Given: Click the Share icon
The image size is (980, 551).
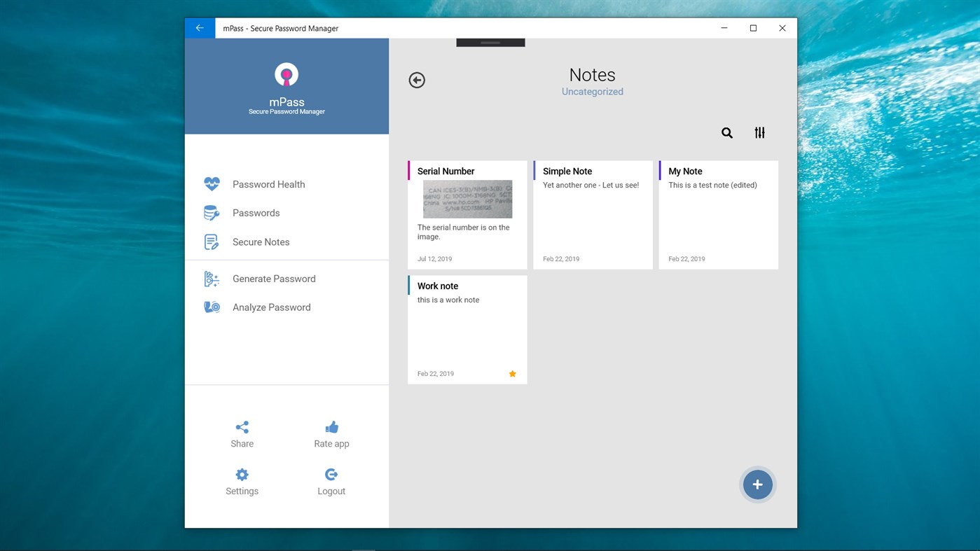Looking at the screenshot, I should (x=242, y=427).
